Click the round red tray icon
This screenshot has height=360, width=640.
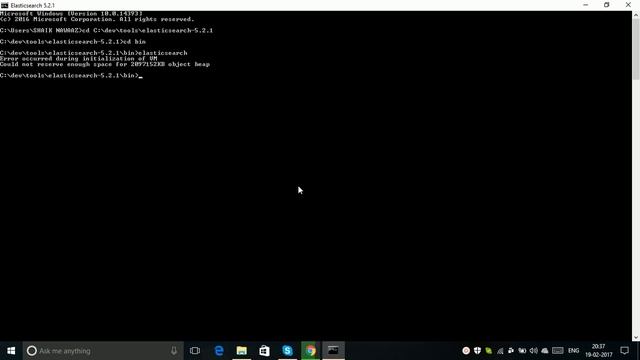click(x=466, y=351)
